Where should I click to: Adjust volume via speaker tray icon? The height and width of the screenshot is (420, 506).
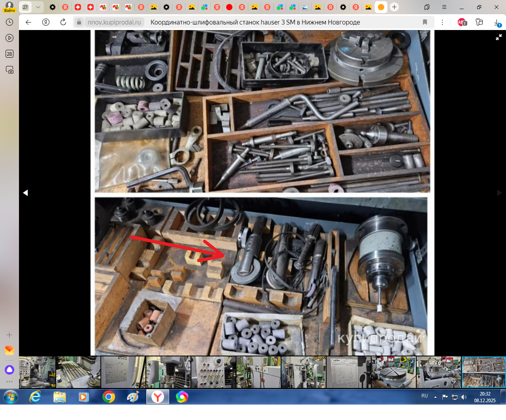(x=464, y=397)
